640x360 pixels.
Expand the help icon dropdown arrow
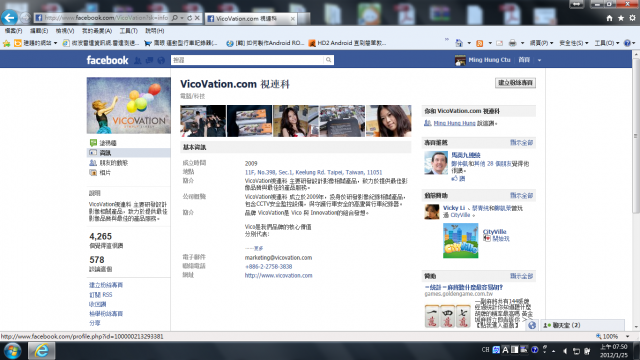(x=634, y=43)
